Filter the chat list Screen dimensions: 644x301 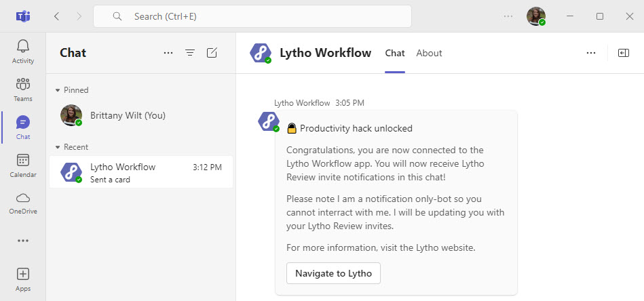point(190,53)
